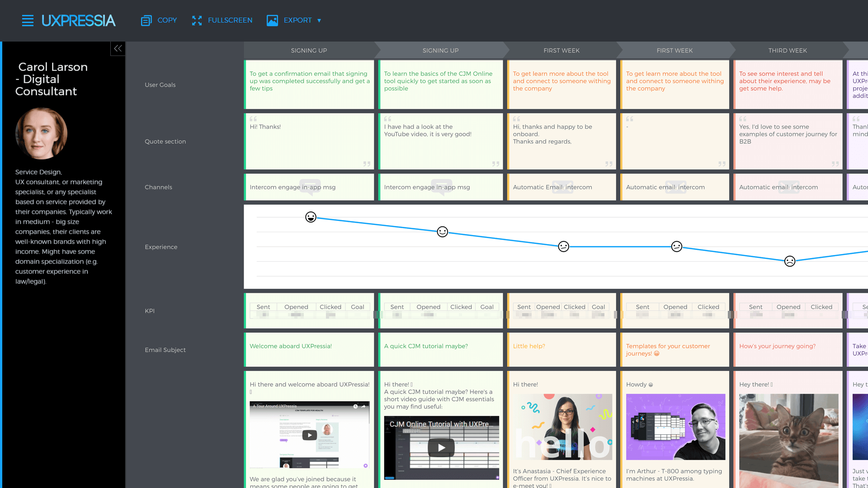The height and width of the screenshot is (488, 868).
Task: Click the EXPORT button label
Action: click(x=297, y=20)
